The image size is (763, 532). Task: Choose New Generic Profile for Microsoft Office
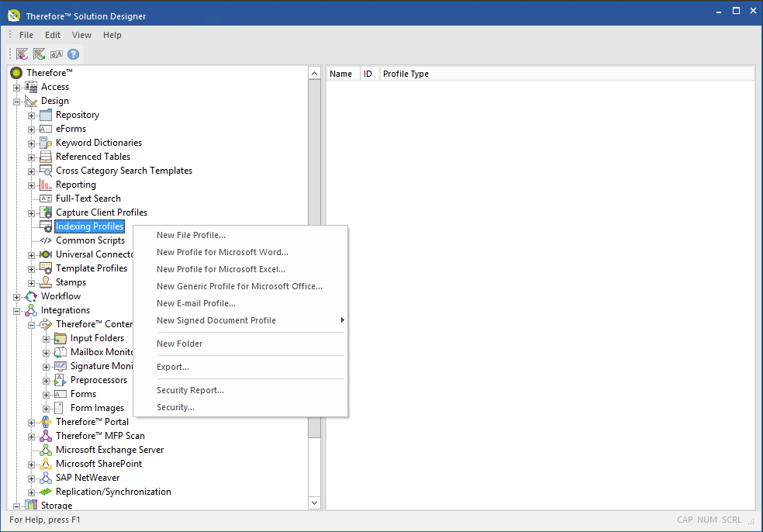[x=240, y=286]
